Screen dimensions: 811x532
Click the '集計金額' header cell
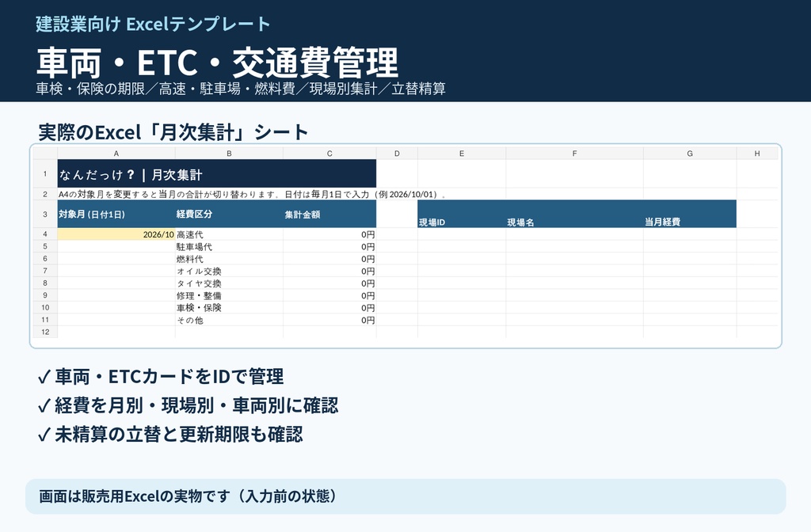[329, 214]
